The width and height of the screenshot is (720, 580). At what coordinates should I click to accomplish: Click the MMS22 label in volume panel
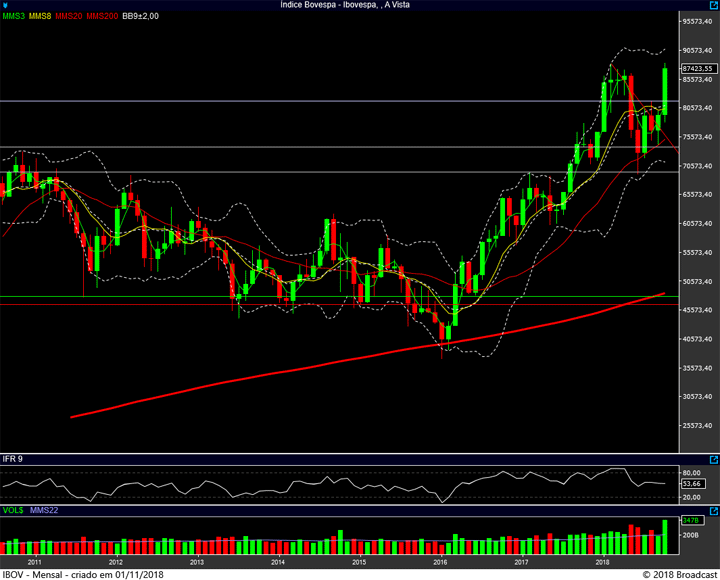click(x=43, y=511)
